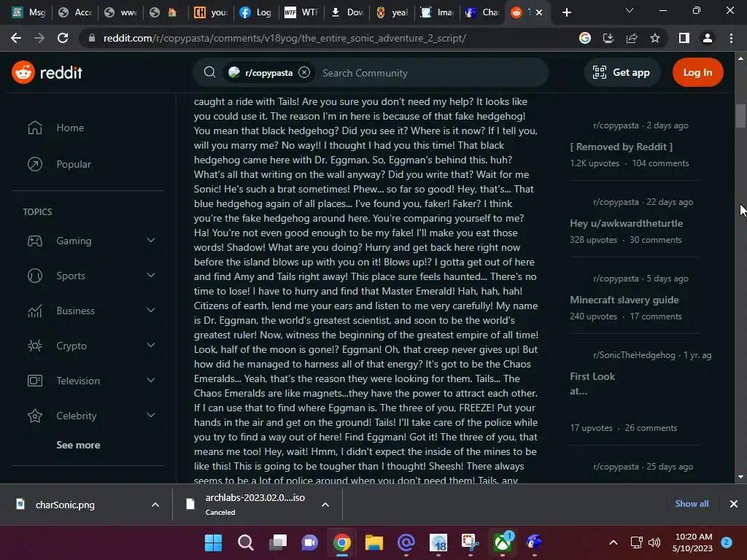This screenshot has width=747, height=560.
Task: Open the Windows Start menu
Action: [x=214, y=542]
